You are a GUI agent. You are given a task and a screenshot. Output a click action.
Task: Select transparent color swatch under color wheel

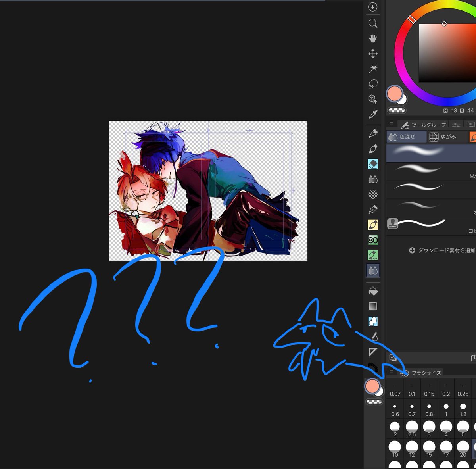(x=397, y=111)
